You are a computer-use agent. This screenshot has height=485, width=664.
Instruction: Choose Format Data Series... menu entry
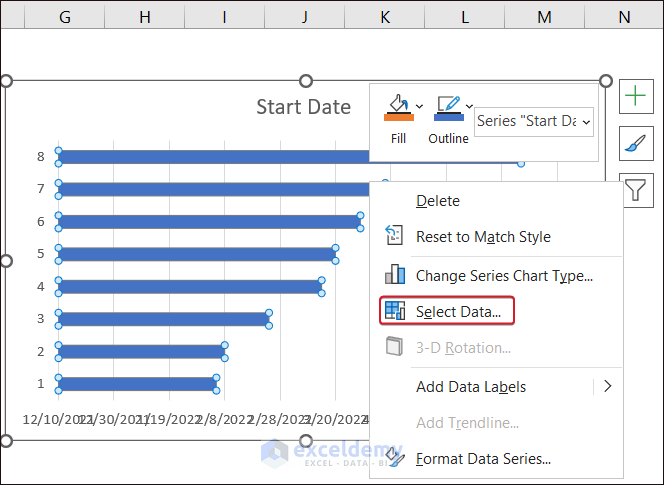tap(483, 459)
